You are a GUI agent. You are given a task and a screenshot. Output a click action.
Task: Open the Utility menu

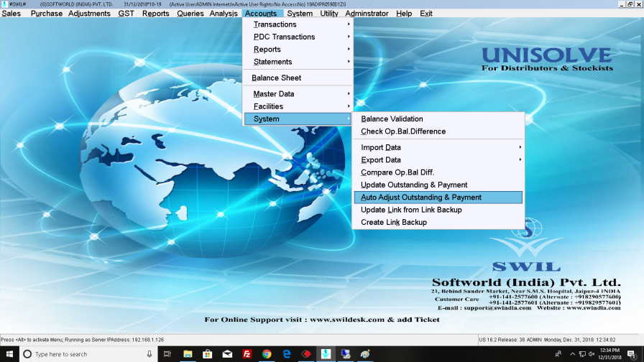(329, 14)
